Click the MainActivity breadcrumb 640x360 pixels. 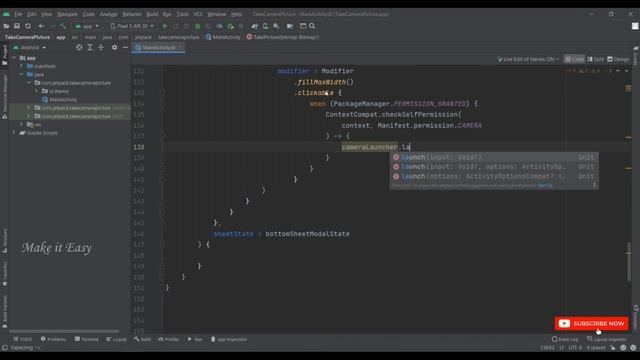click(223, 37)
